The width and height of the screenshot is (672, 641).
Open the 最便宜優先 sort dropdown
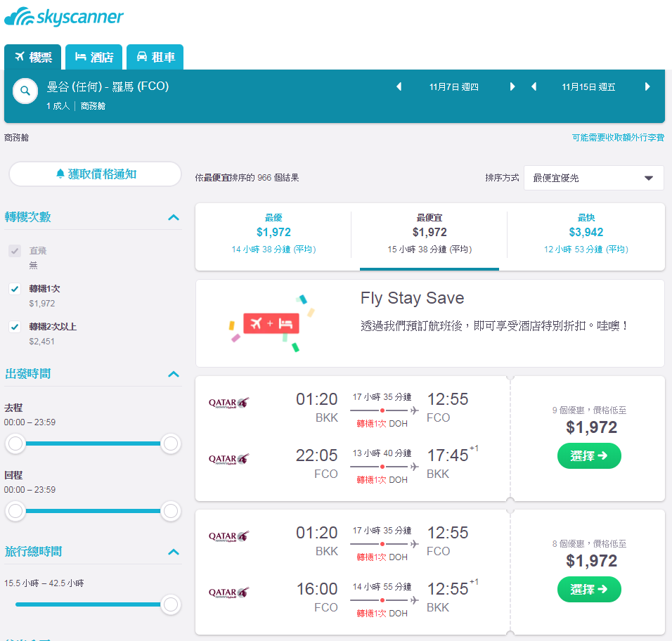click(593, 178)
